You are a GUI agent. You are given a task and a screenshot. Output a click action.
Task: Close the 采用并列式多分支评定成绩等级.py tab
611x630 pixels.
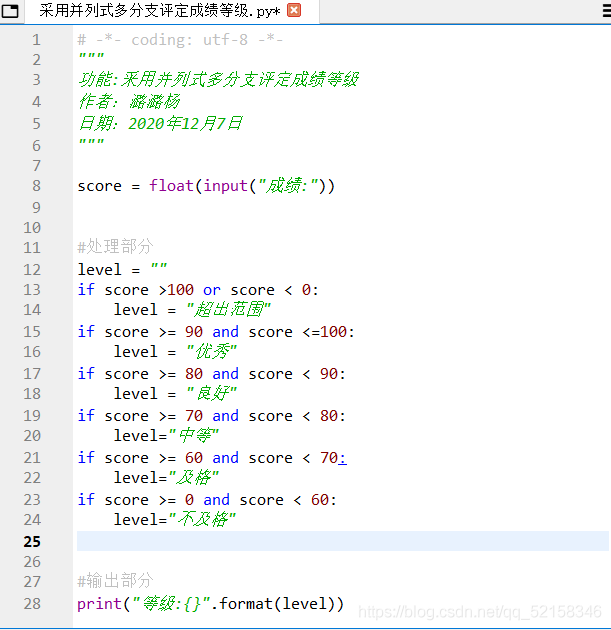point(294,10)
